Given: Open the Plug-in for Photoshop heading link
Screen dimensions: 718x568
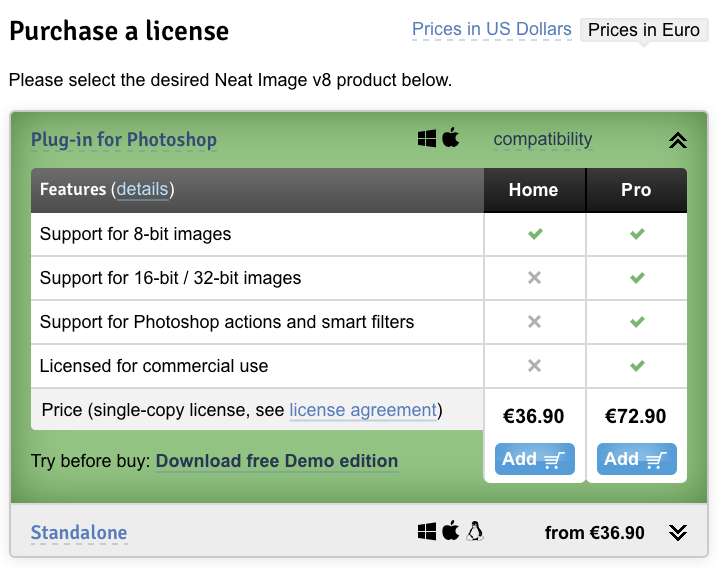Looking at the screenshot, I should tap(124, 140).
